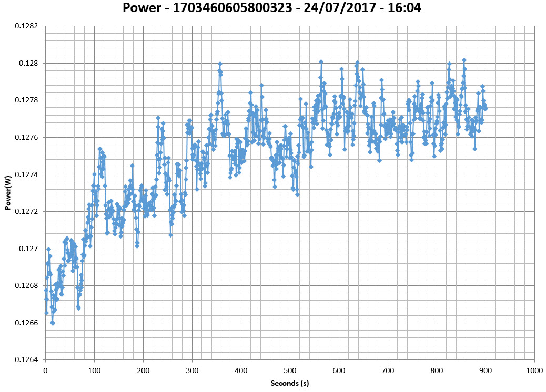Click the 0.1282 label on the y-axis
546x392 pixels.
coord(28,26)
